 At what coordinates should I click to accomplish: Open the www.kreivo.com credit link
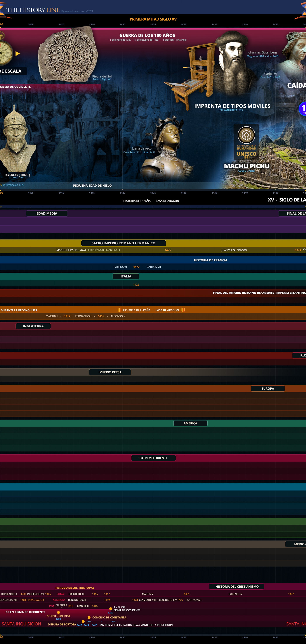coord(77,11)
